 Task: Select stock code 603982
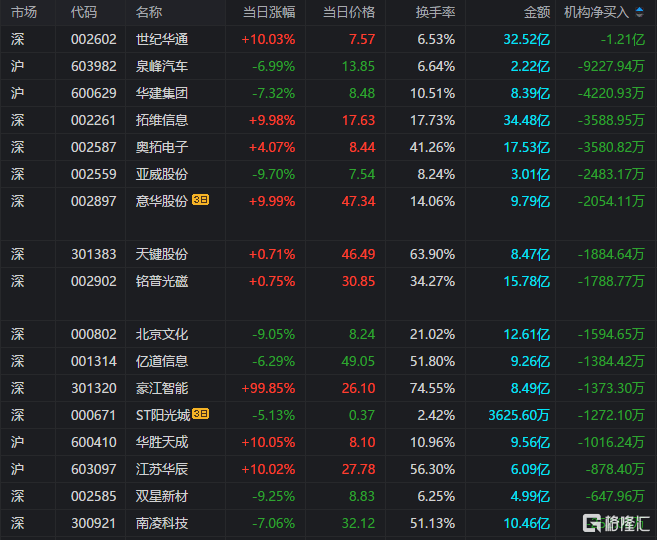[93, 66]
